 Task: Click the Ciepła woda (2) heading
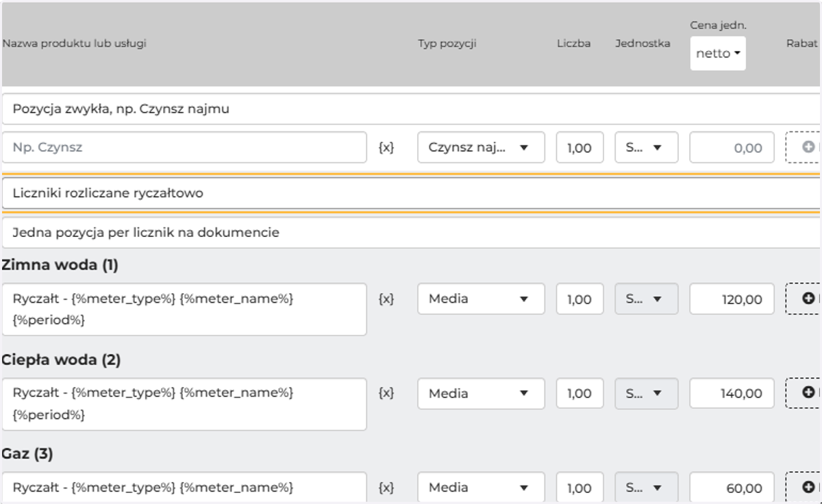click(x=62, y=360)
